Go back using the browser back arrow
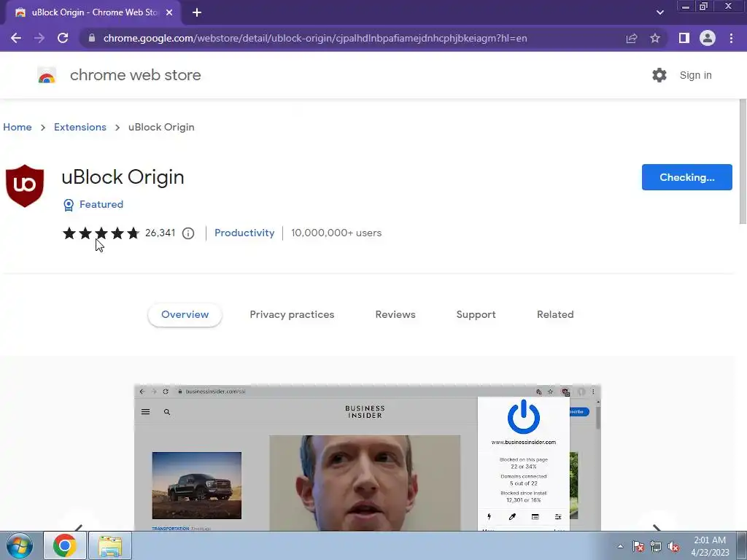This screenshot has height=560, width=747. (16, 38)
